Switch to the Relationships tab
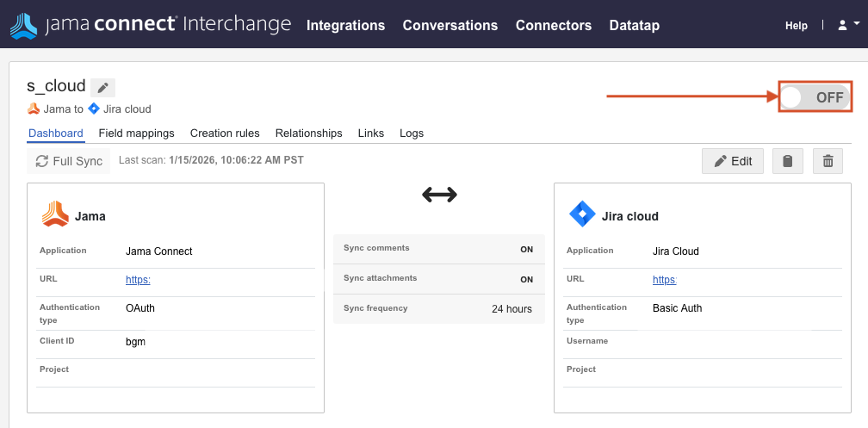 pyautogui.click(x=309, y=133)
